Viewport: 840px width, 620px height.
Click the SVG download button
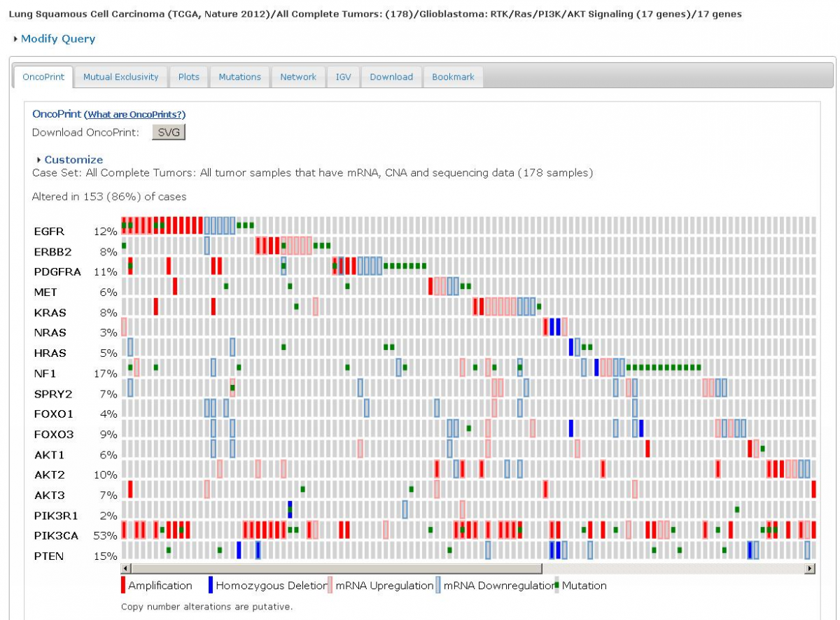pyautogui.click(x=169, y=132)
